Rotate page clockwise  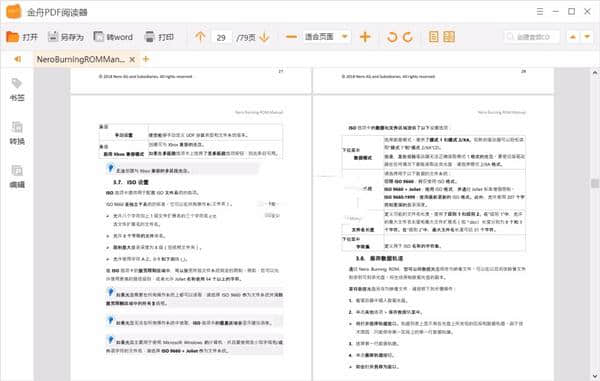click(x=408, y=37)
